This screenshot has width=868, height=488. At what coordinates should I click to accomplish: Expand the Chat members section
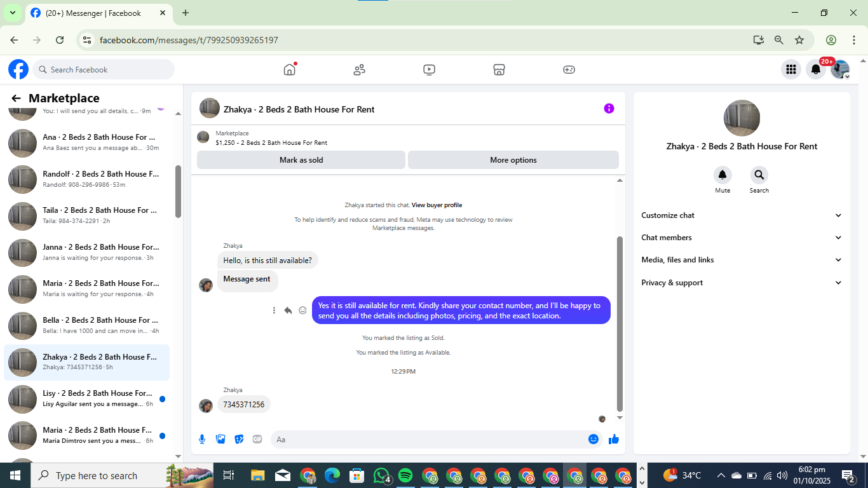coord(742,238)
